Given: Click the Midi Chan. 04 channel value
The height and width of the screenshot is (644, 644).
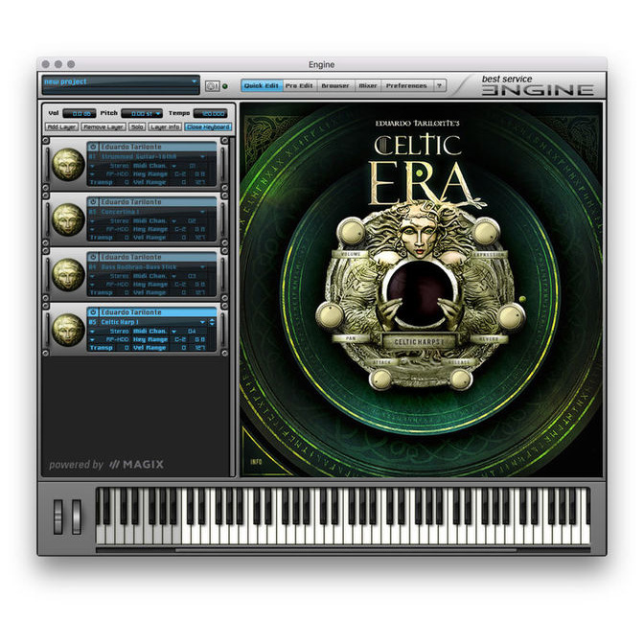Looking at the screenshot, I should [192, 331].
